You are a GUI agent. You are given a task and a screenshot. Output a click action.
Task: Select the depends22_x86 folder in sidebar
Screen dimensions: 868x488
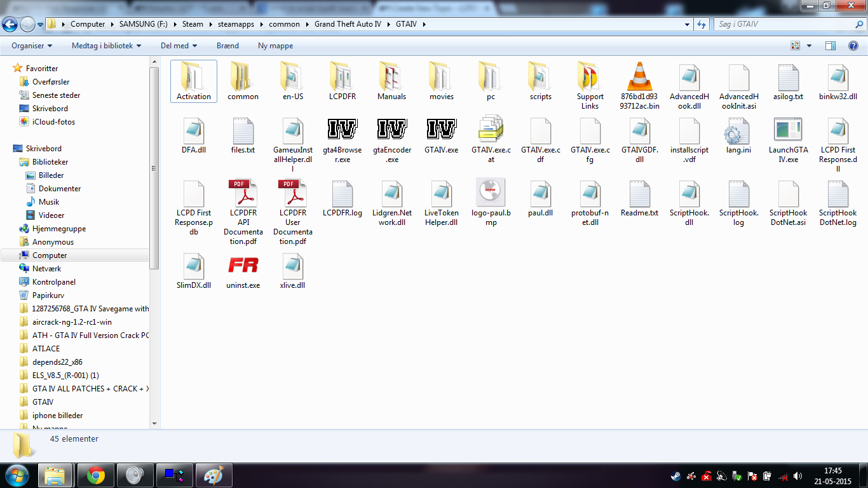click(58, 362)
